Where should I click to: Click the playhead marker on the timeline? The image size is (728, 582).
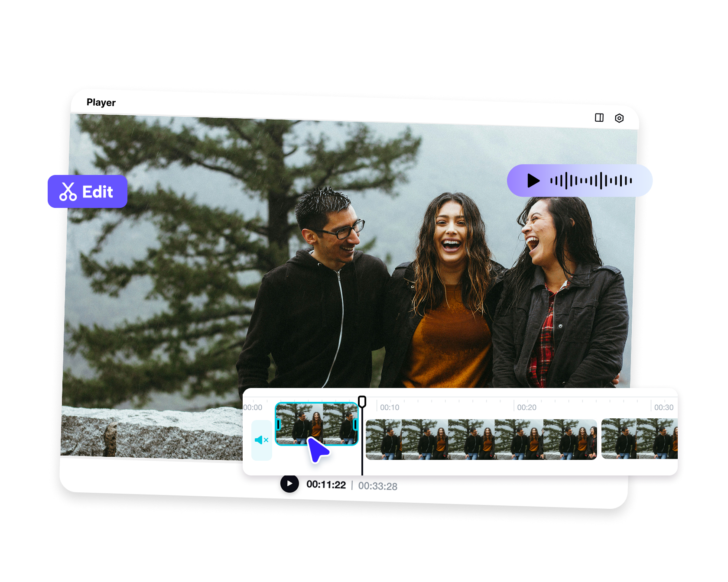[362, 401]
